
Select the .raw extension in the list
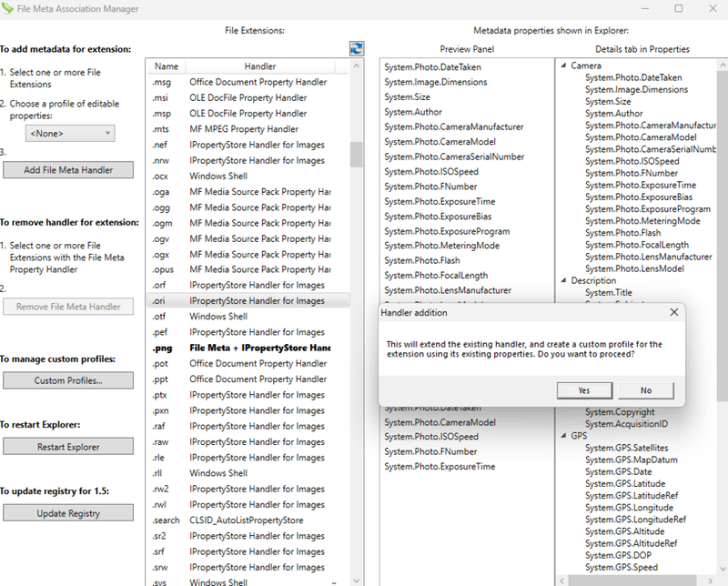click(x=163, y=441)
